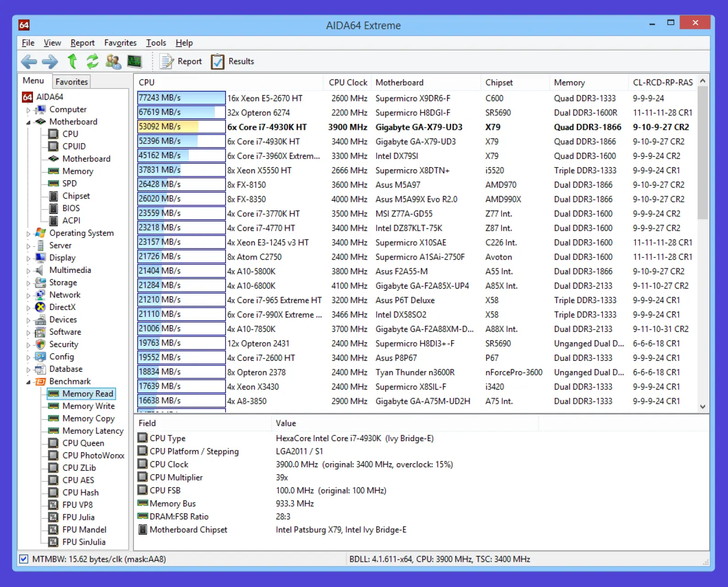The height and width of the screenshot is (587, 728).
Task: Collapse the Benchmark tree node
Action: click(28, 382)
